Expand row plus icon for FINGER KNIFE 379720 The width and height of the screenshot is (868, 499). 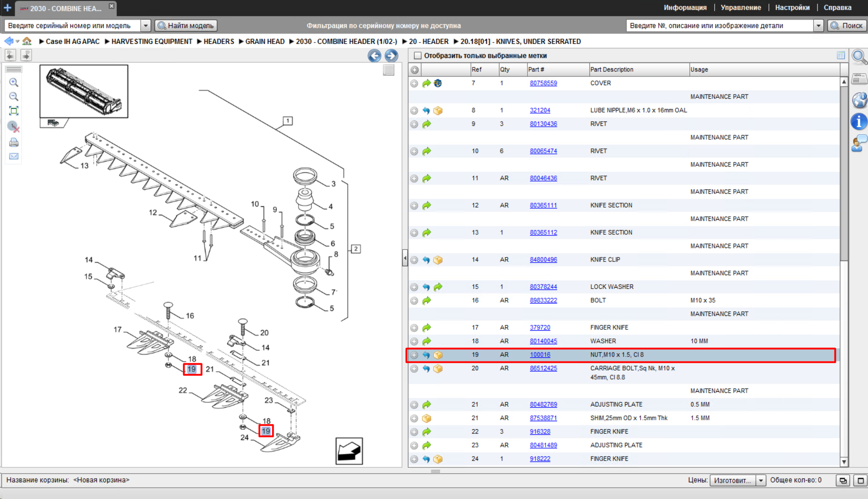click(414, 328)
